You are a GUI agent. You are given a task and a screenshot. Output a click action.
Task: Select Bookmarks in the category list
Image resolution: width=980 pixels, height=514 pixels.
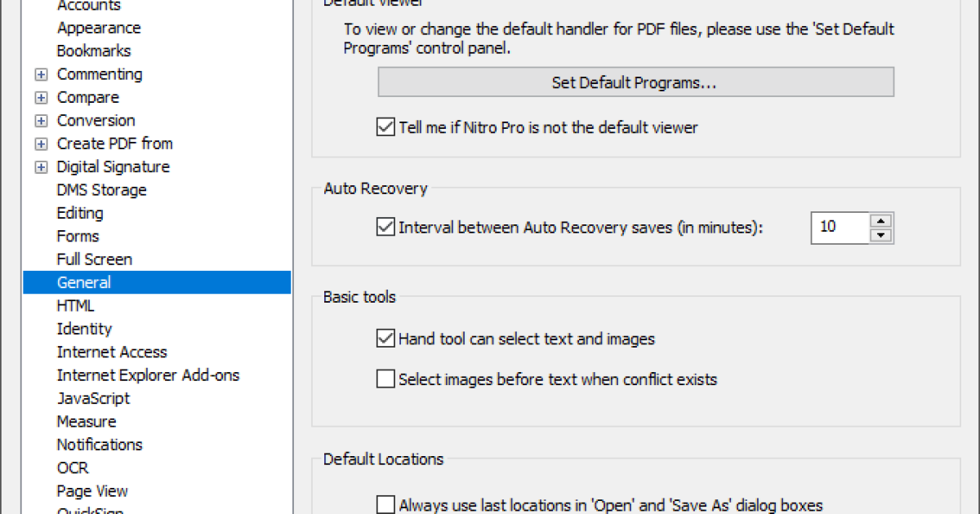point(93,51)
